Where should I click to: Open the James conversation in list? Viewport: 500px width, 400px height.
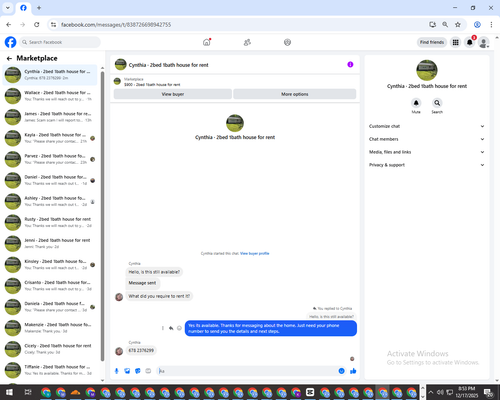50,117
